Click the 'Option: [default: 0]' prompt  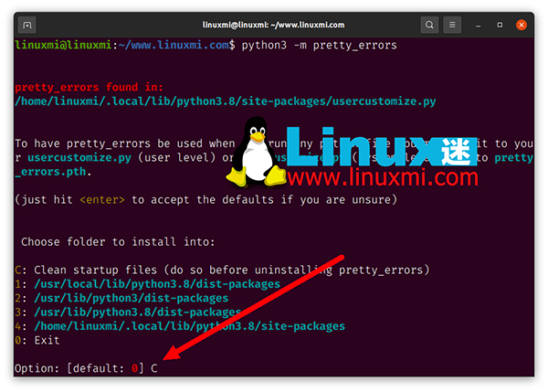click(x=79, y=368)
